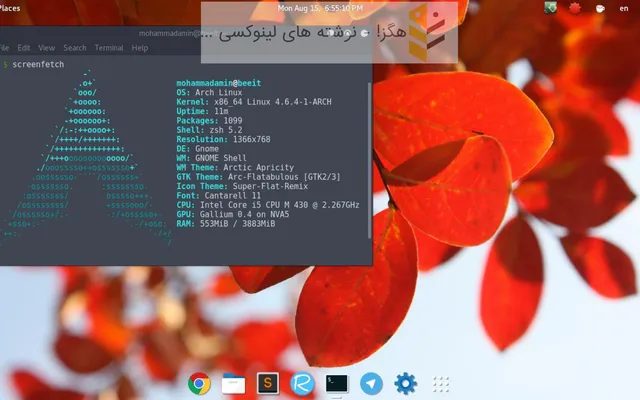The height and width of the screenshot is (400, 640).
Task: Click the 'screenfetch' command text
Action: coord(38,64)
